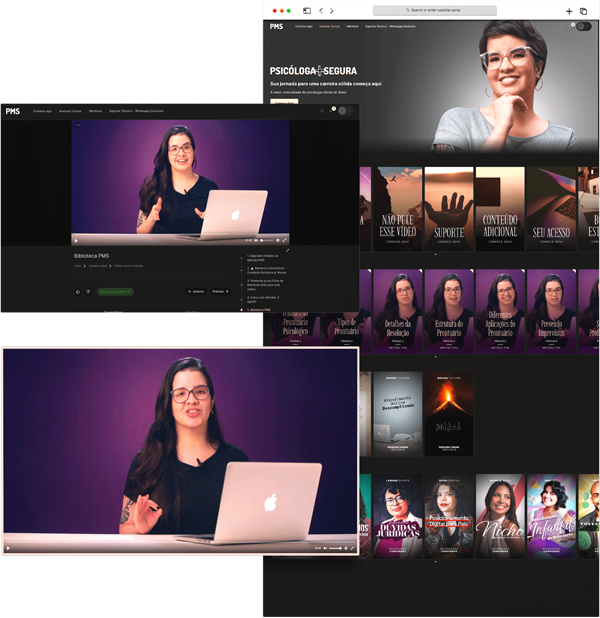Image resolution: width=600 pixels, height=618 pixels.
Task: Open the 'Nicho' course card
Action: point(500,516)
